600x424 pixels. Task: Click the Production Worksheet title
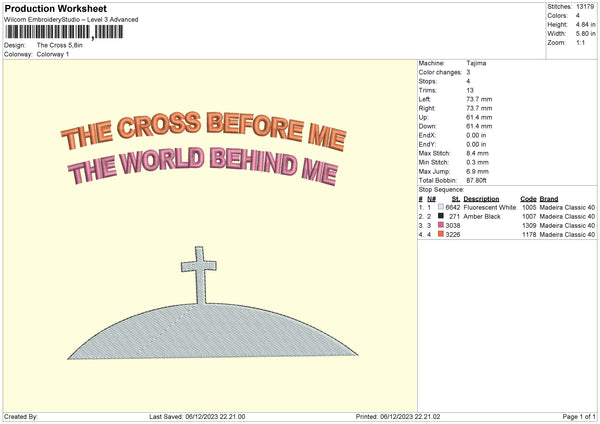coord(55,9)
